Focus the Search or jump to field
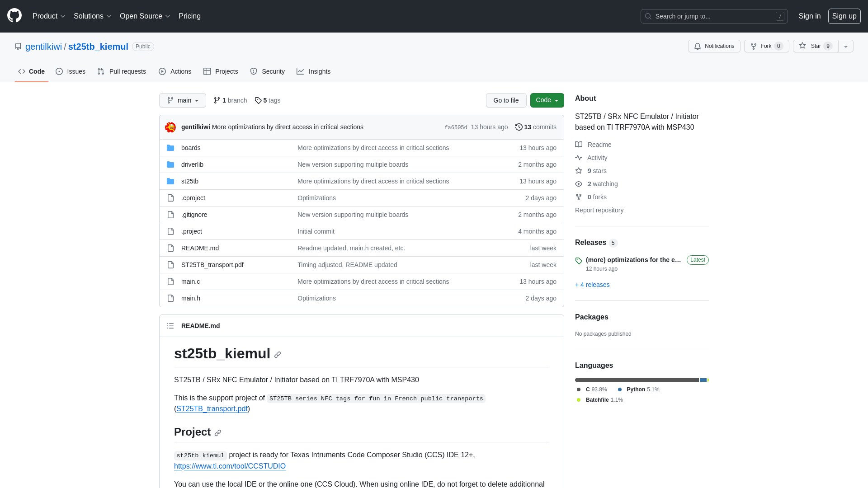This screenshot has height=488, width=868. point(714,16)
